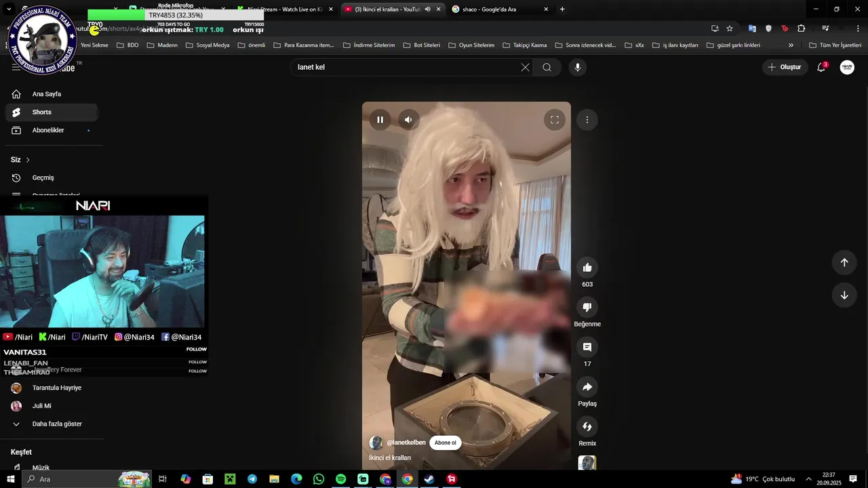This screenshot has height=488, width=868.
Task: Bookmark this page with the star
Action: (730, 28)
